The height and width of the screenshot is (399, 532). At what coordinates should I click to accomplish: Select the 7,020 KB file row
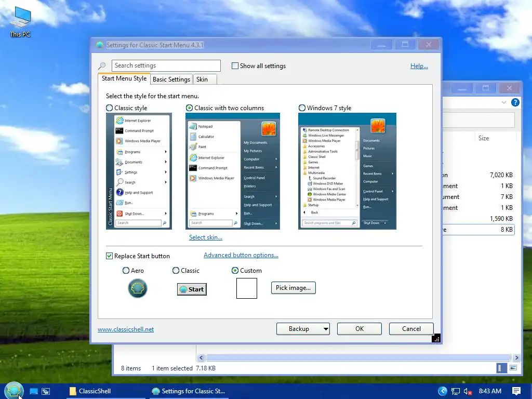pyautogui.click(x=478, y=175)
